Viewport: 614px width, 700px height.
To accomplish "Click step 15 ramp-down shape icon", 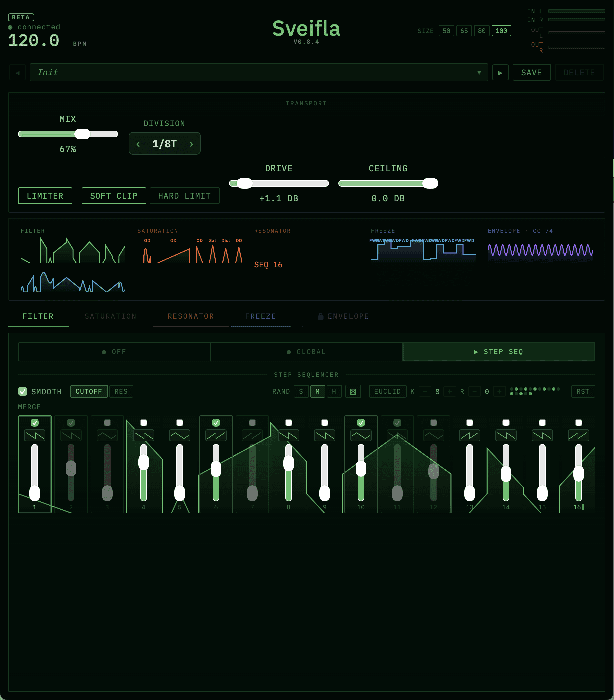I will point(542,436).
